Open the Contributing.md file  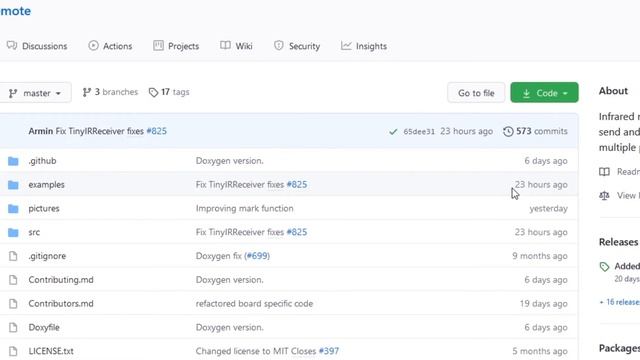point(61,280)
